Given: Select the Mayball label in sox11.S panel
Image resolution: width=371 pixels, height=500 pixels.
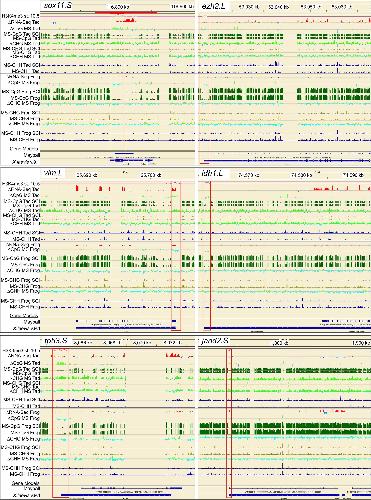Looking at the screenshot, I should click(32, 155).
